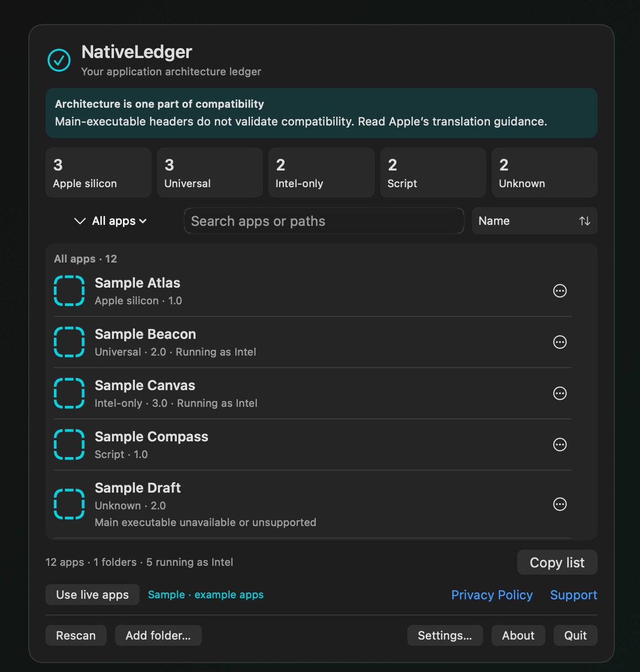Image resolution: width=640 pixels, height=672 pixels.
Task: Click 'Main executable unavailable or unsupported' text
Action: coord(205,522)
